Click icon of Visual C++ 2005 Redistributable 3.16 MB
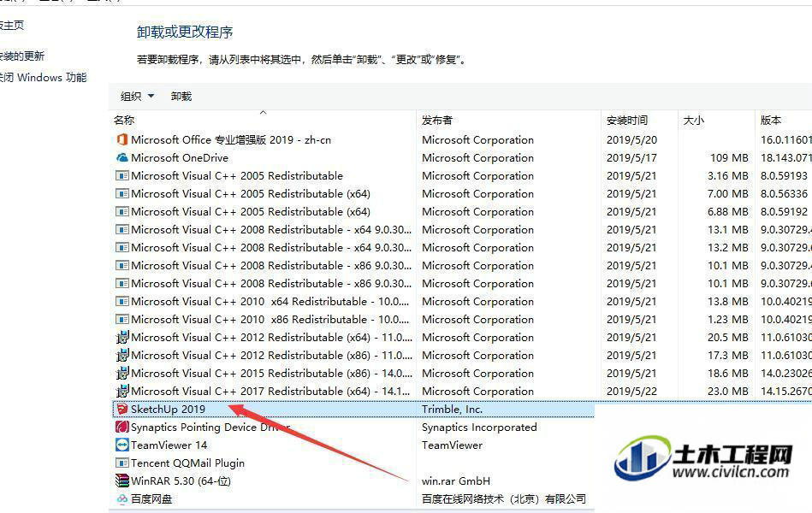Image resolution: width=812 pixels, height=513 pixels. point(122,175)
